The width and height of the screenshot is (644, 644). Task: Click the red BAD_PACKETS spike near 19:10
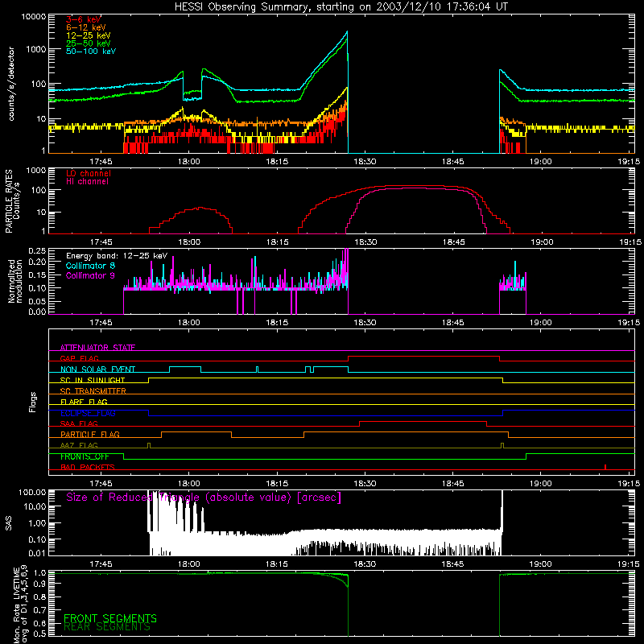pyautogui.click(x=605, y=467)
